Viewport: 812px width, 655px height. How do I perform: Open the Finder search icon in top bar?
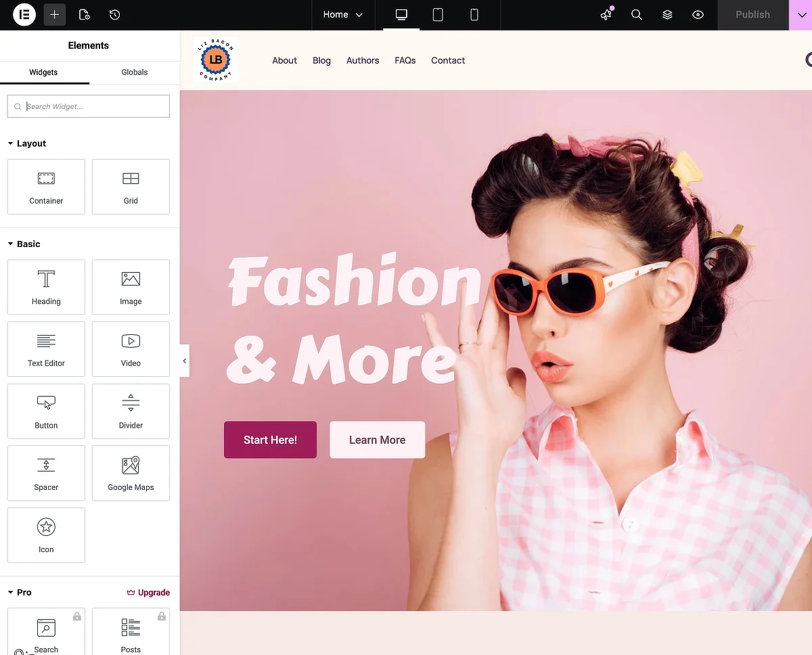point(637,15)
